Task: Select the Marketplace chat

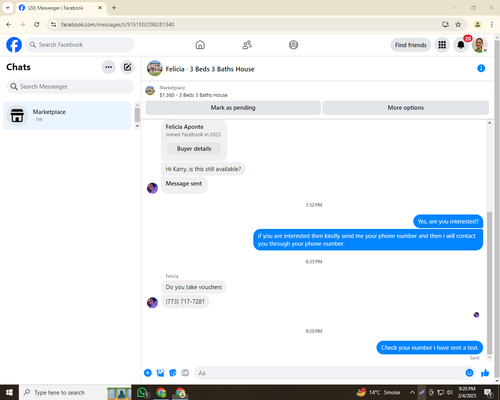Action: click(x=67, y=115)
